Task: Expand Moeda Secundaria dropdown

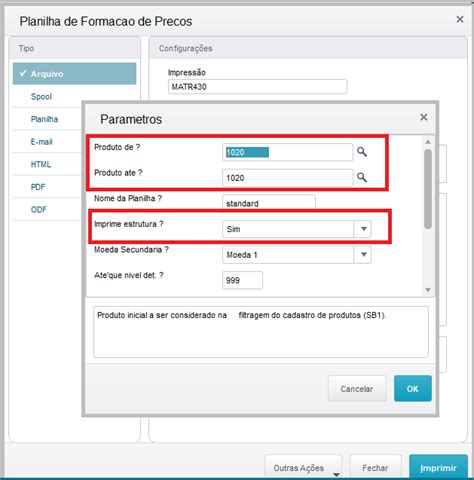Action: pos(364,255)
